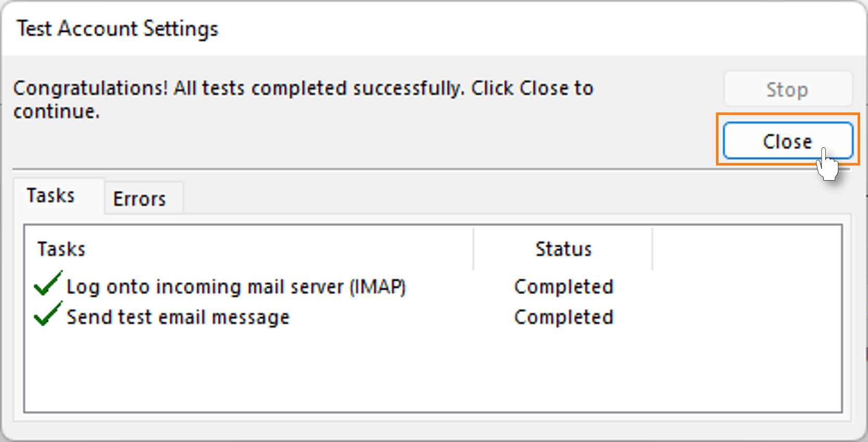Switch to the Errors tab
868x442 pixels.
coord(138,198)
